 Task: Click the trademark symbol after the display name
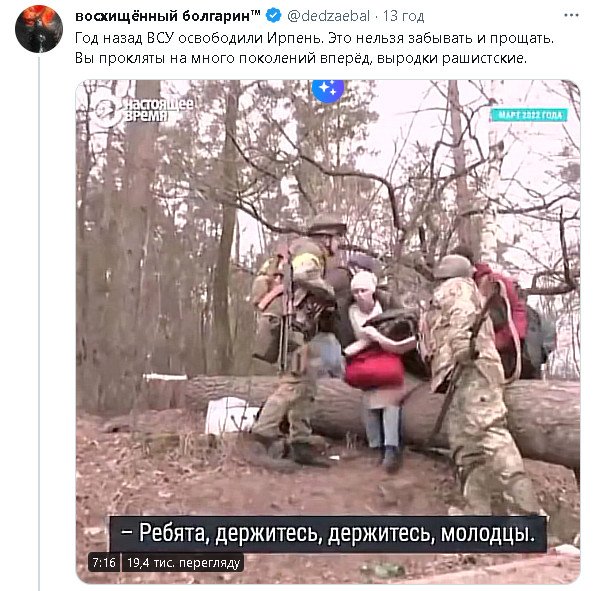click(x=256, y=14)
